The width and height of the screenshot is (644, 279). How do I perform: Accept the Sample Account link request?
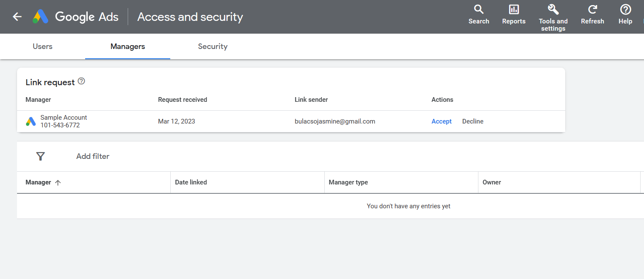click(441, 121)
